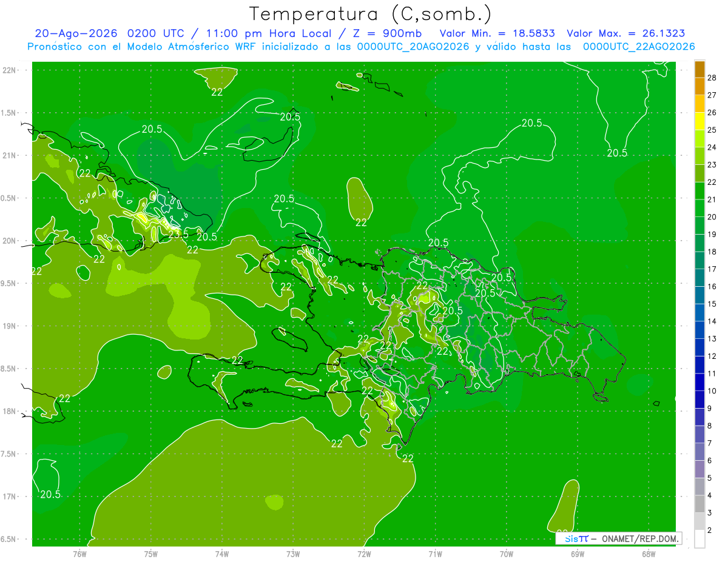728x562 pixels.
Task: Click the '20N' latitude axis label
Action: coord(9,241)
